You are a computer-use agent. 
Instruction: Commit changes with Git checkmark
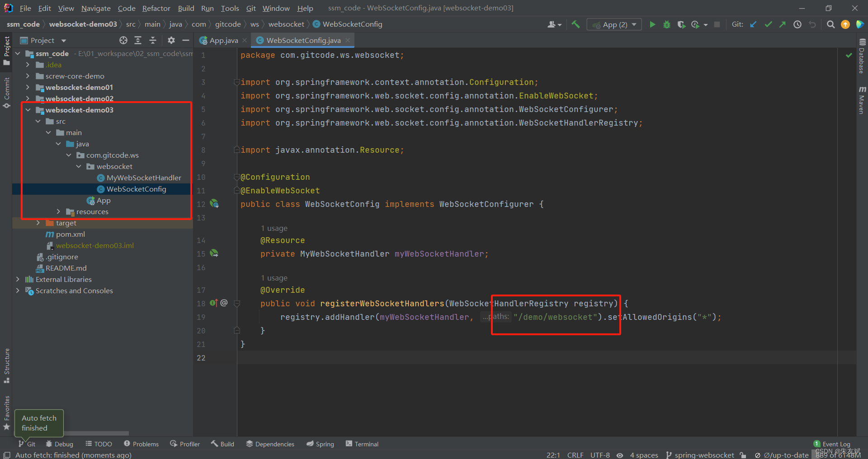coord(768,24)
